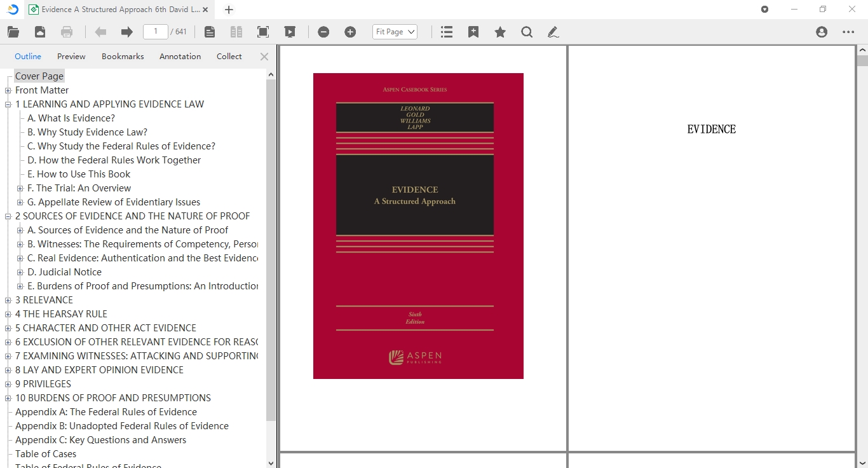
Task: Select the Evidence document tab
Action: click(x=119, y=10)
